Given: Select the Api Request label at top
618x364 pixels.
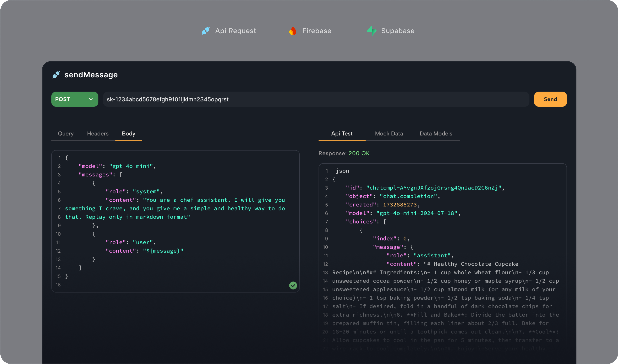Looking at the screenshot, I should tap(236, 31).
